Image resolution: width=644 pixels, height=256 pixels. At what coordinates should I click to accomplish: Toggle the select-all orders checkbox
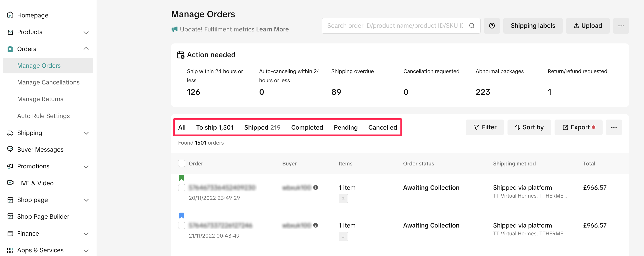(182, 163)
